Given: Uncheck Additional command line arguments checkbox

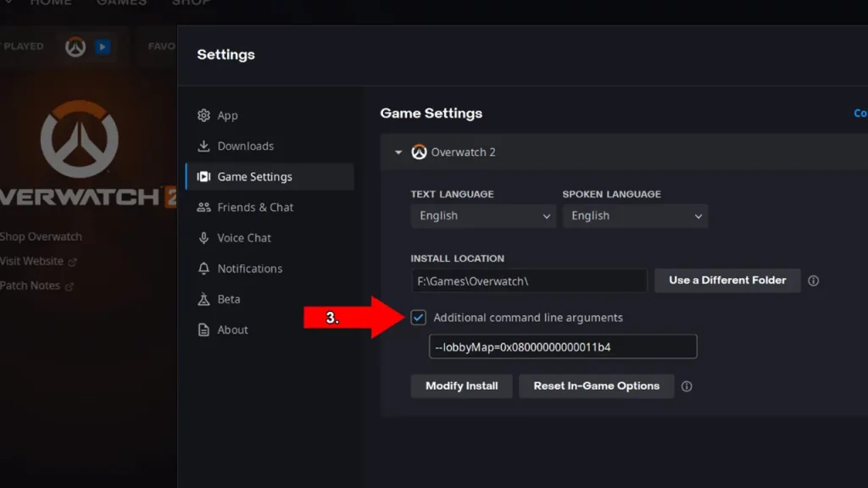Looking at the screenshot, I should tap(418, 318).
